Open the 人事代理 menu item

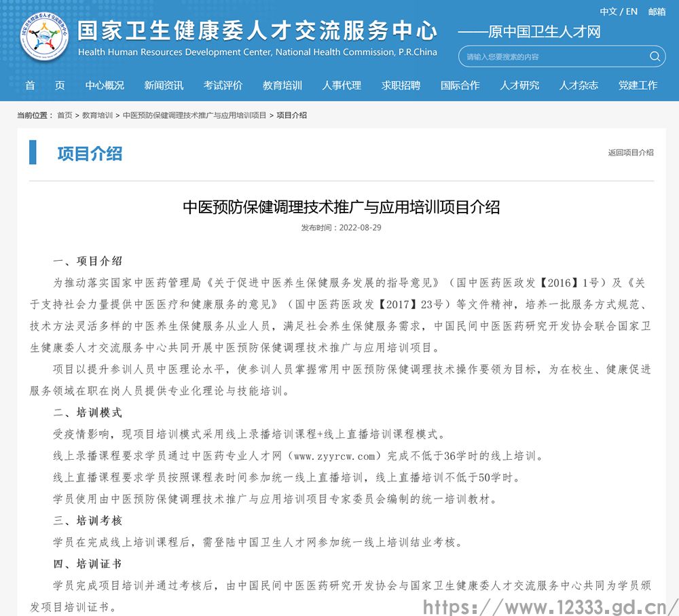342,86
